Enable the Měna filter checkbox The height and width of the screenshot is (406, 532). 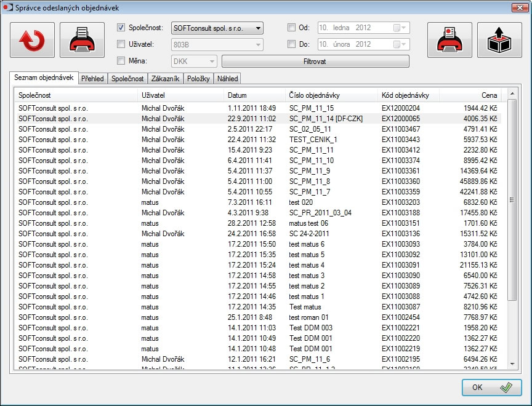[121, 61]
